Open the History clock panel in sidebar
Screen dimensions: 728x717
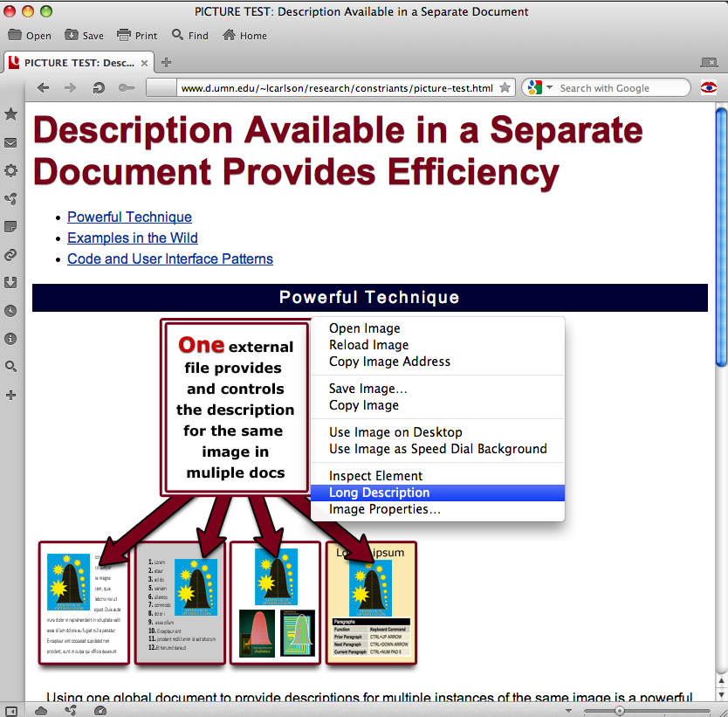tap(10, 310)
